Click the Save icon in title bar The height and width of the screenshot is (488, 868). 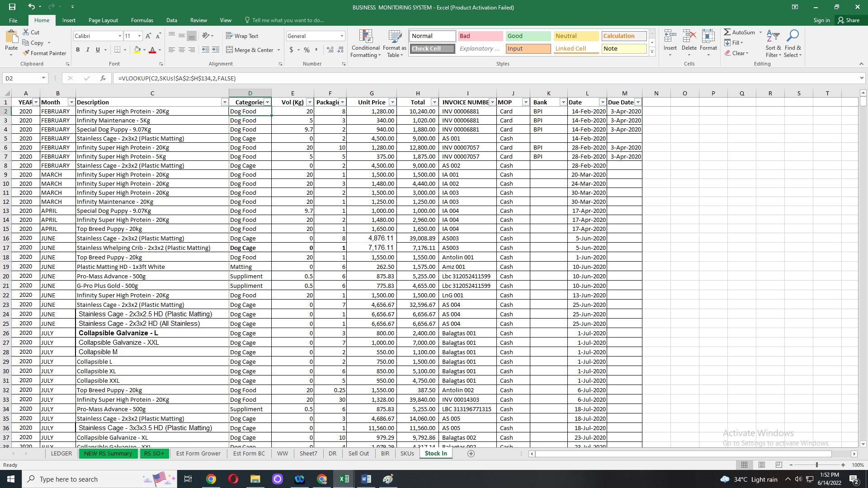click(x=12, y=7)
